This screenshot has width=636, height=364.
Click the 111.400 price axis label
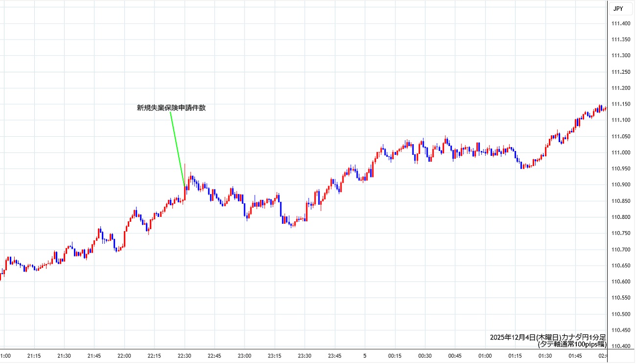coord(621,24)
